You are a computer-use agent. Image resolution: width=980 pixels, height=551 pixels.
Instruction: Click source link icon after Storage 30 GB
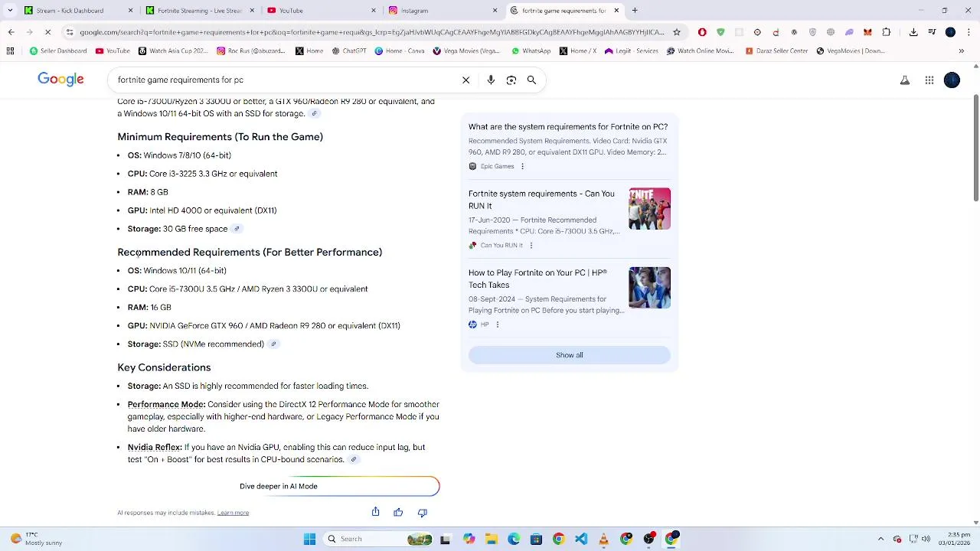tap(237, 229)
